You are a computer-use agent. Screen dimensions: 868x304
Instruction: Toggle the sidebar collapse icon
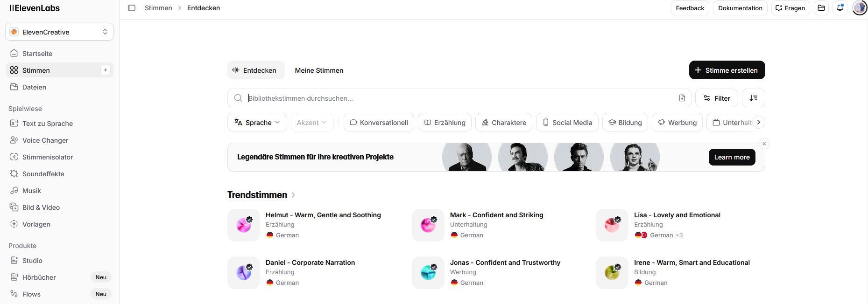pyautogui.click(x=132, y=8)
